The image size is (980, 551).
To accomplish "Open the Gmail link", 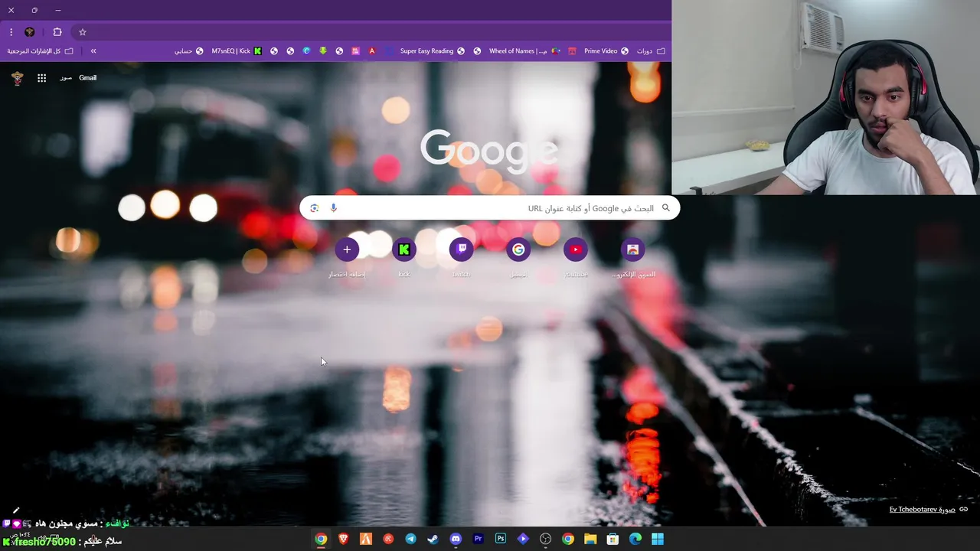I will point(87,78).
